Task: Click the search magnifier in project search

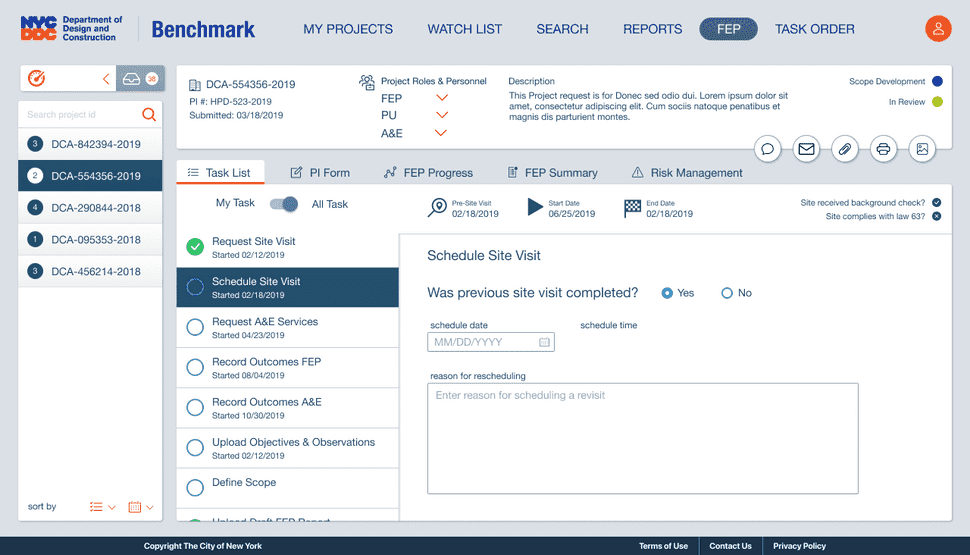Action: point(148,114)
